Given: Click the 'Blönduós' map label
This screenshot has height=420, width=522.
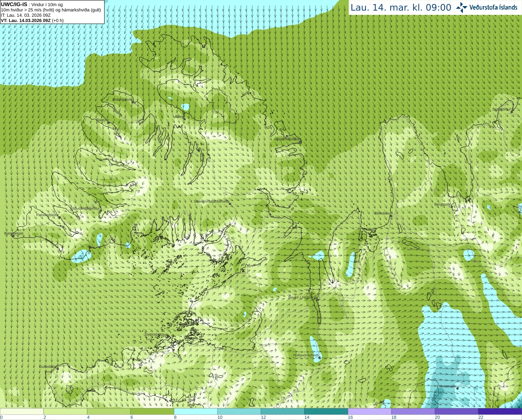Looking at the screenshot, I should 383,213.
